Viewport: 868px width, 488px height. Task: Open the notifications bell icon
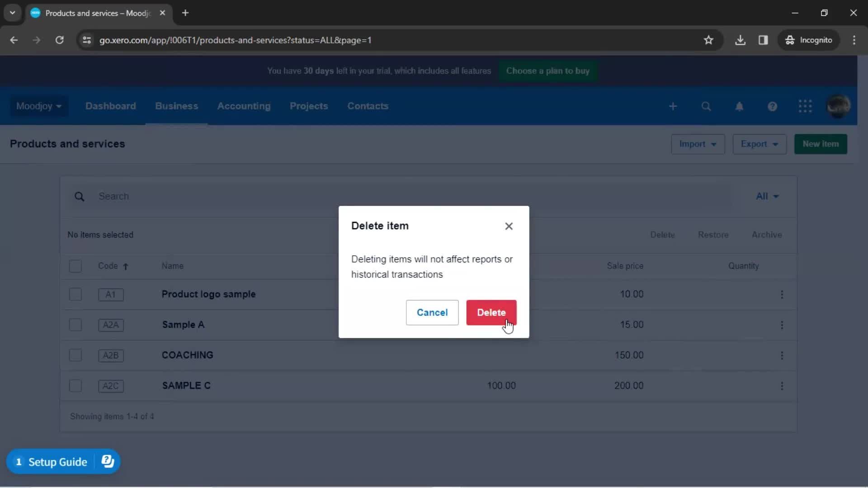coord(739,107)
